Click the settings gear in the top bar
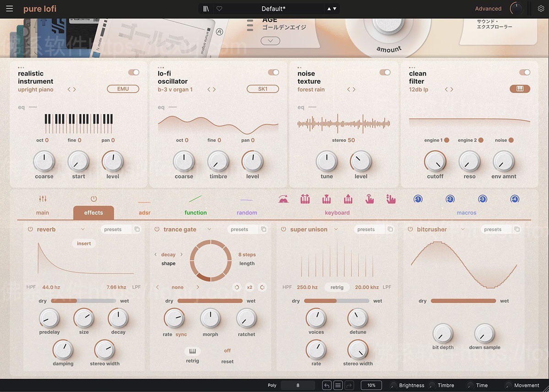Screen dimensions: 549x392 tap(541, 8)
